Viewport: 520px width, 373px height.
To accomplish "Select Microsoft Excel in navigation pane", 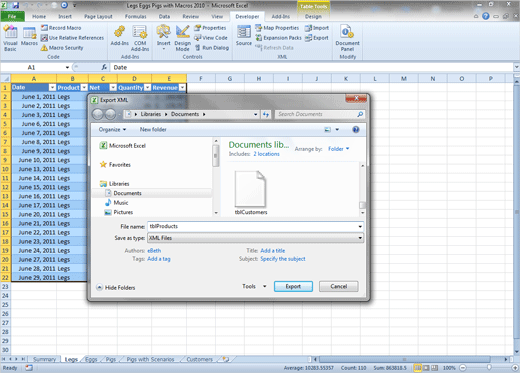I will [x=123, y=146].
